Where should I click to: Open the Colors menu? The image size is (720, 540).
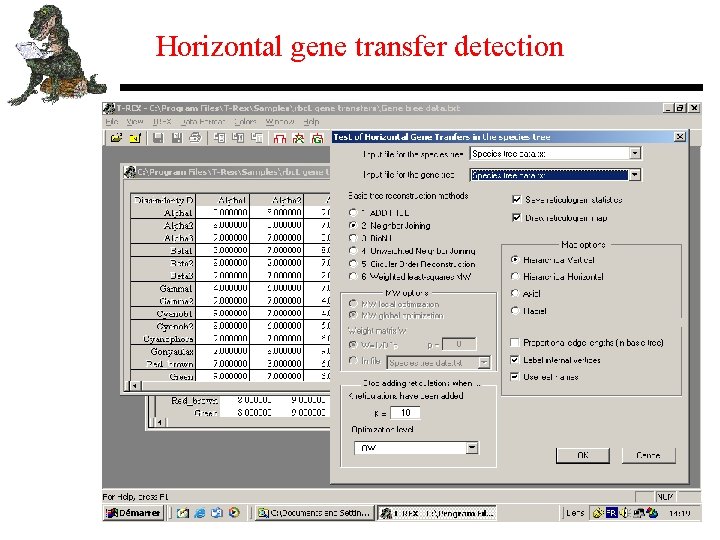(245, 122)
